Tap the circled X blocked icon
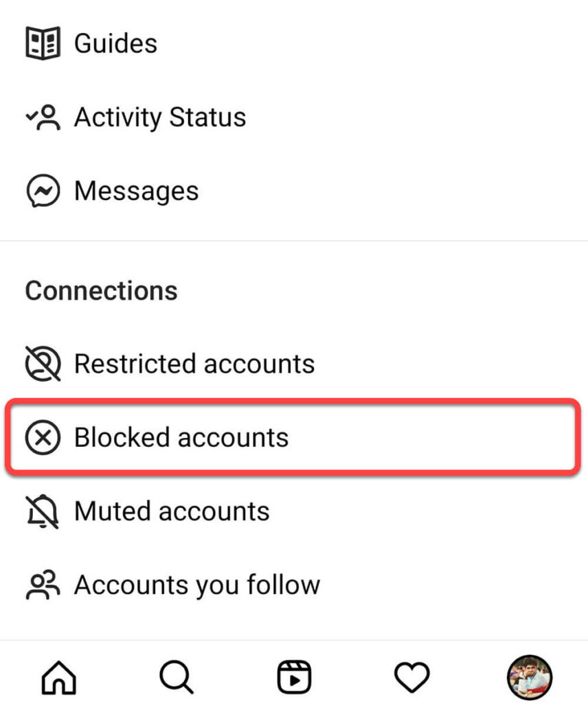The width and height of the screenshot is (588, 704). click(x=43, y=438)
